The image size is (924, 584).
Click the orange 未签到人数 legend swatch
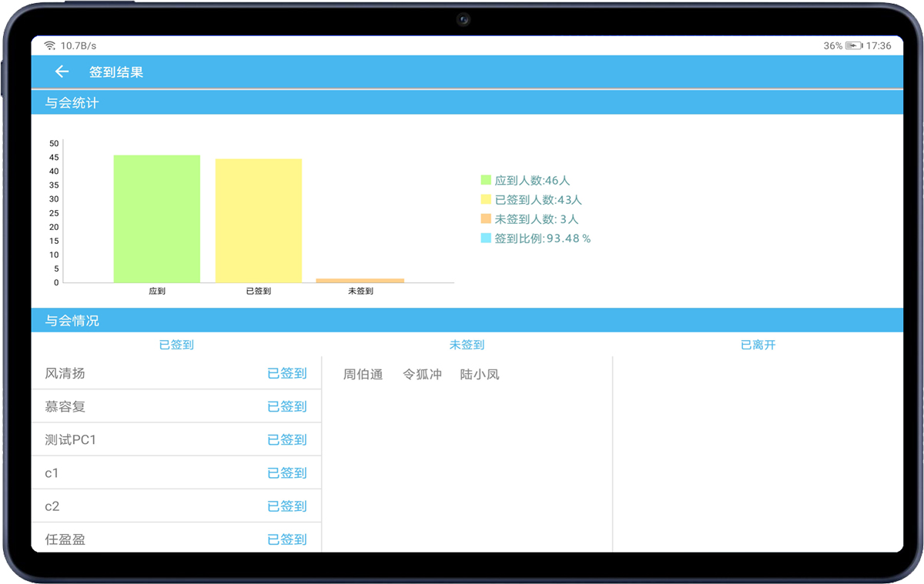486,219
